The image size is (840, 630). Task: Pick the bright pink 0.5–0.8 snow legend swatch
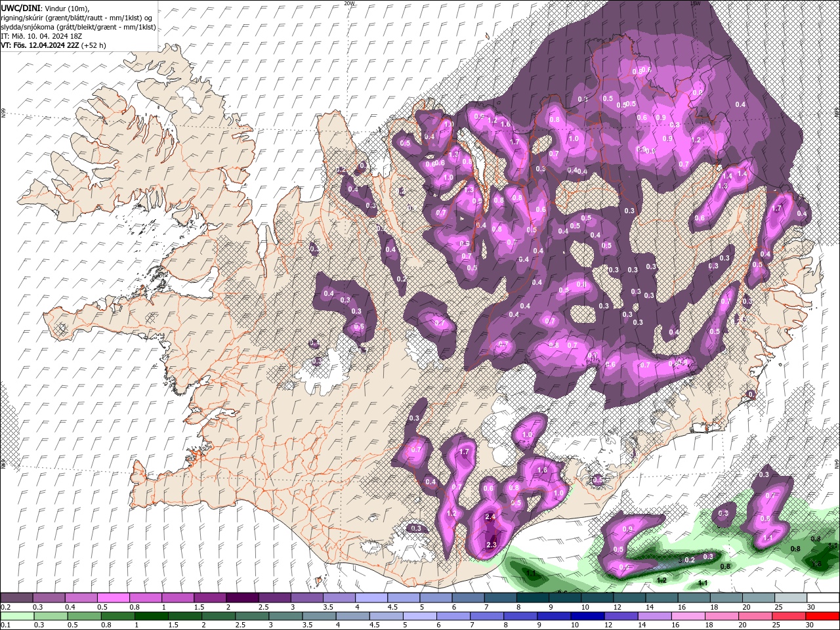click(113, 598)
